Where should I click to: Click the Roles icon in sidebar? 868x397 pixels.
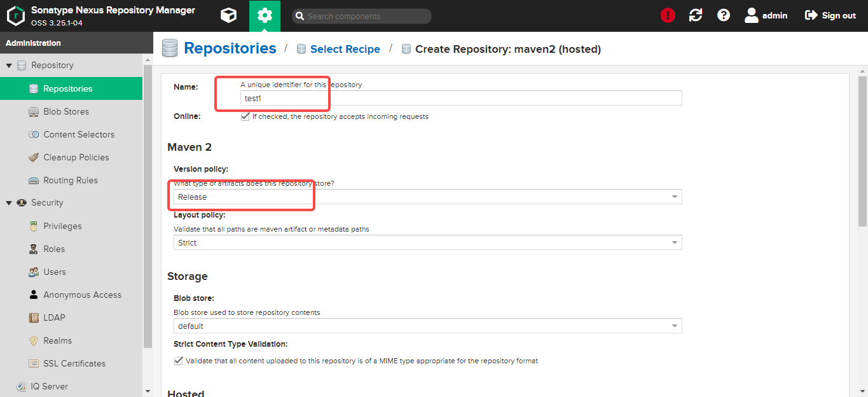(34, 249)
